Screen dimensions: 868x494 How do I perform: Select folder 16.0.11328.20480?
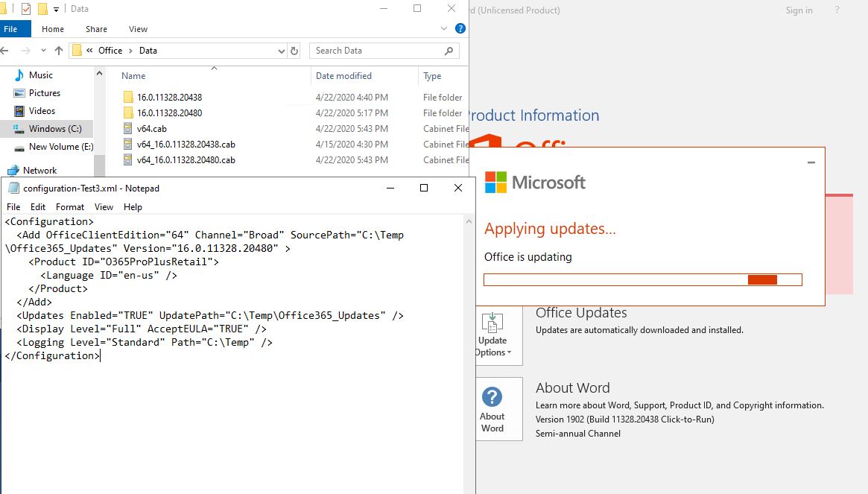169,113
